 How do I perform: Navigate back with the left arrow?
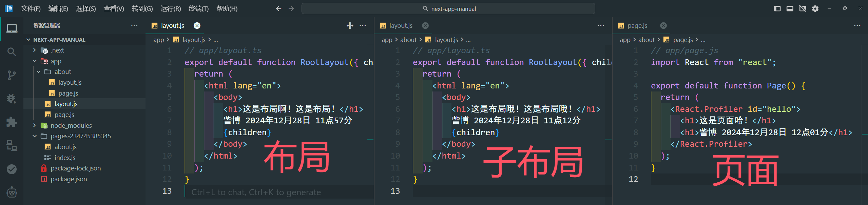pos(278,8)
